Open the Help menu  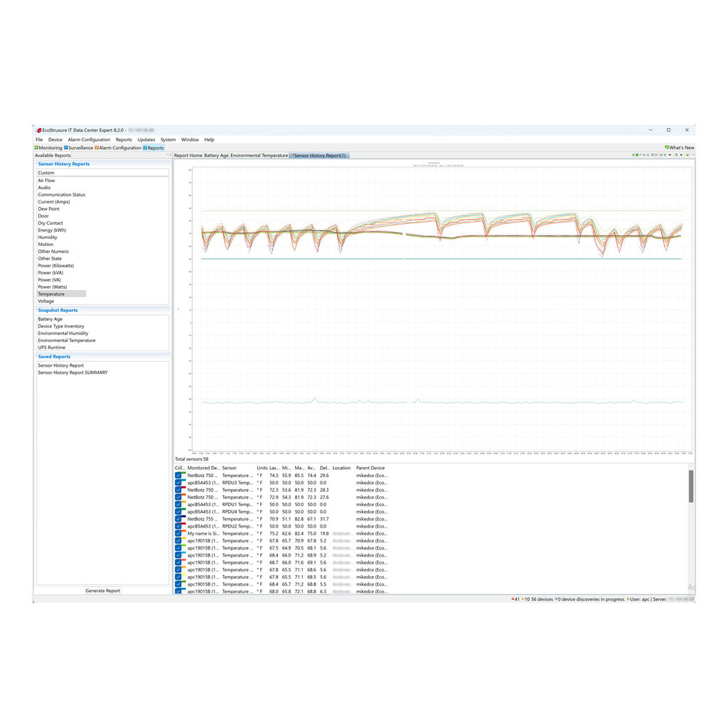click(210, 140)
